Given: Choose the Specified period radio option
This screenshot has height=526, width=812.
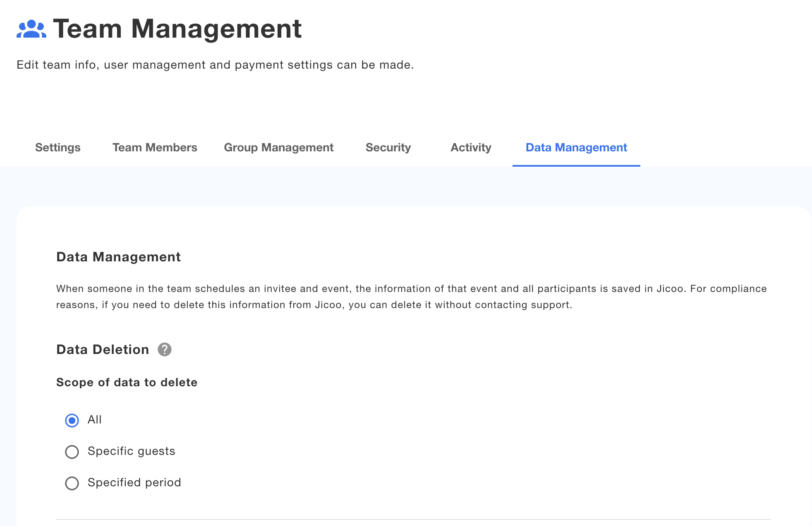Looking at the screenshot, I should 72,483.
